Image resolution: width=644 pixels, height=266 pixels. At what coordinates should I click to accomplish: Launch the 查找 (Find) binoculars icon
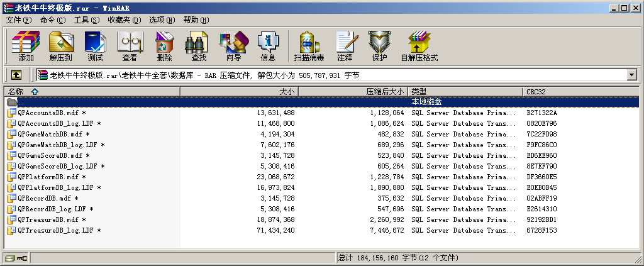coord(199,46)
